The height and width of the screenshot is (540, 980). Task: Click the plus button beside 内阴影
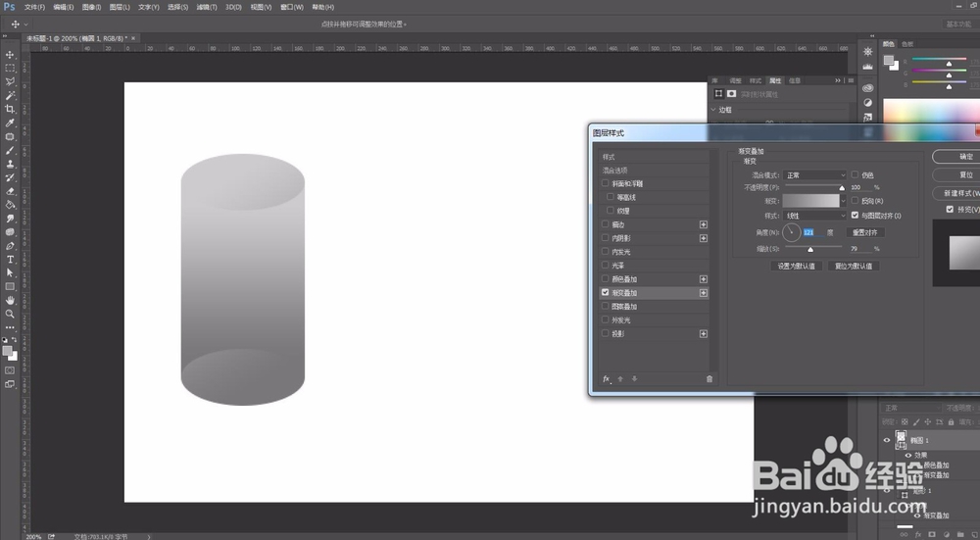pyautogui.click(x=703, y=238)
